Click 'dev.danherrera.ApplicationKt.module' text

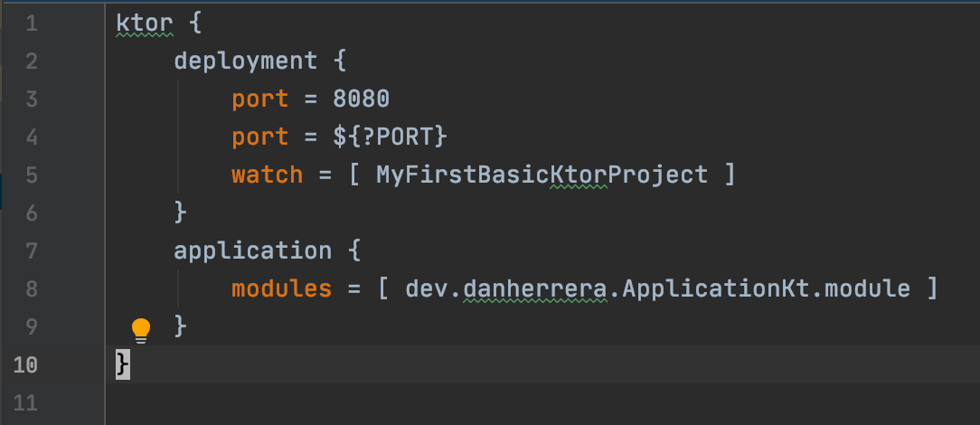pos(657,288)
